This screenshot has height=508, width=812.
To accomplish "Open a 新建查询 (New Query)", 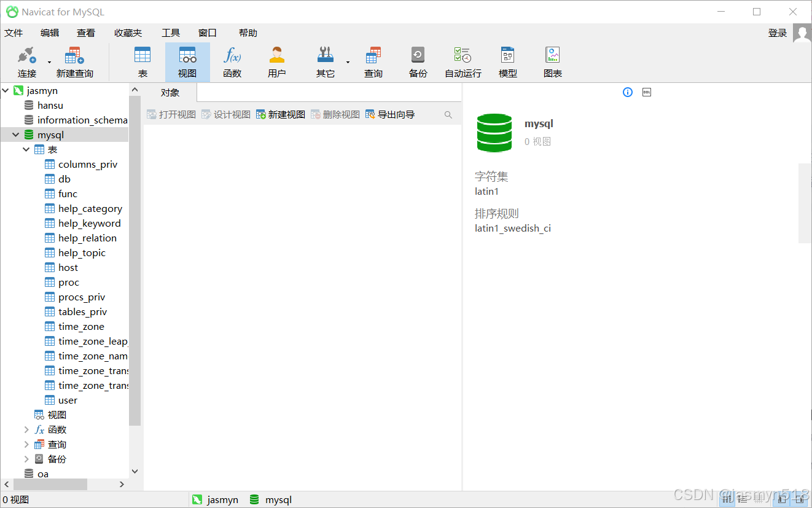I will click(x=74, y=62).
